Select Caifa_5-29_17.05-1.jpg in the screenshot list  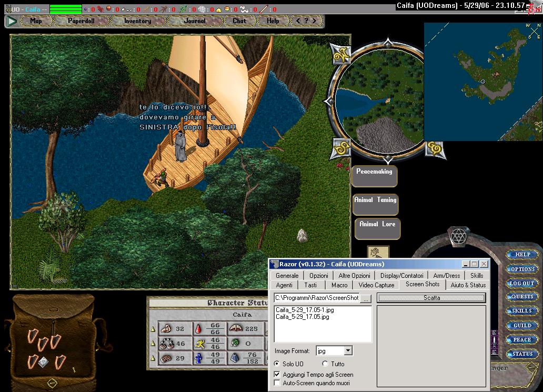(x=305, y=310)
